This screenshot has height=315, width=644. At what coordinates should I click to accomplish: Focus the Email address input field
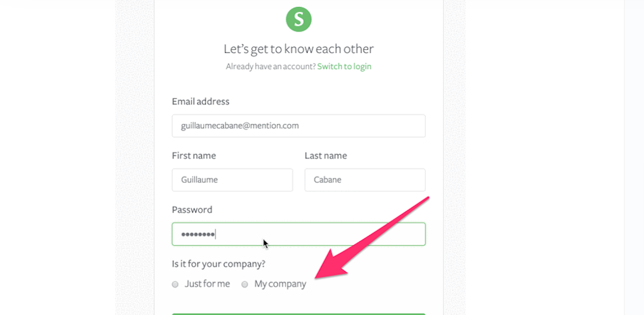[298, 126]
